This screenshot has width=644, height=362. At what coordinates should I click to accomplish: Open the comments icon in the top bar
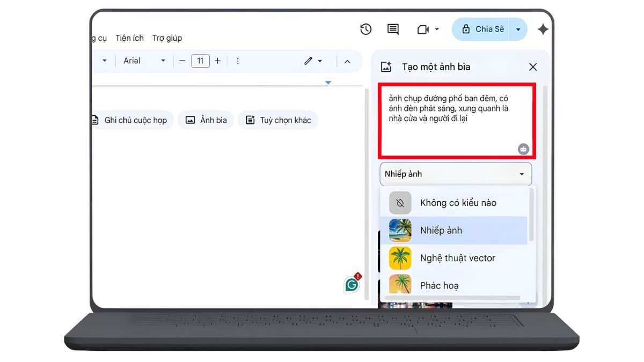tap(392, 29)
